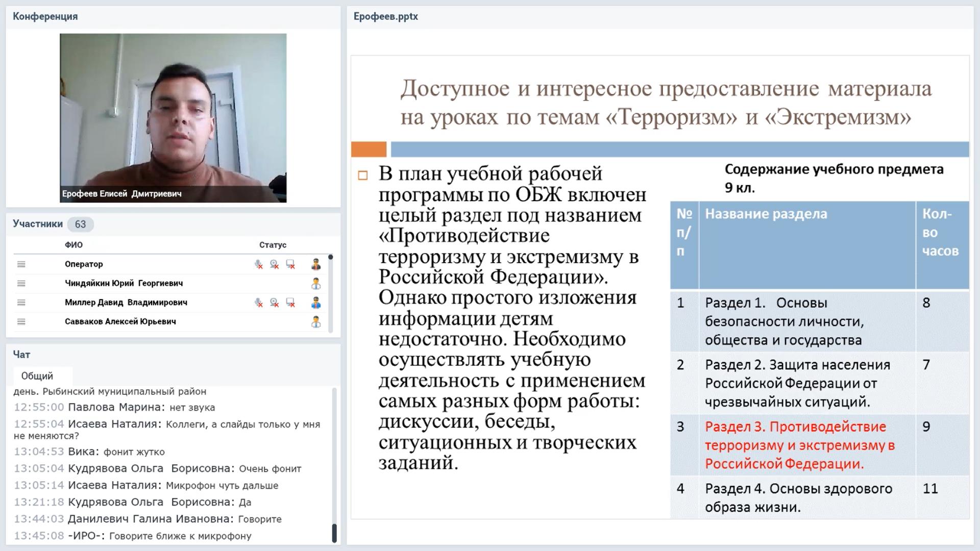The height and width of the screenshot is (551, 980).
Task: Click the participants list scrollbar
Action: (x=330, y=293)
